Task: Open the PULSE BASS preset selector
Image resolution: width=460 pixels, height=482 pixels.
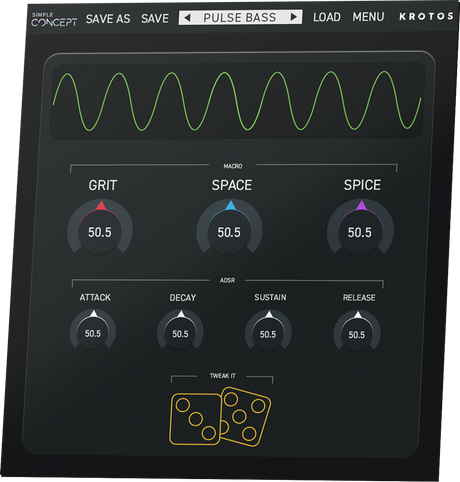Action: (240, 17)
